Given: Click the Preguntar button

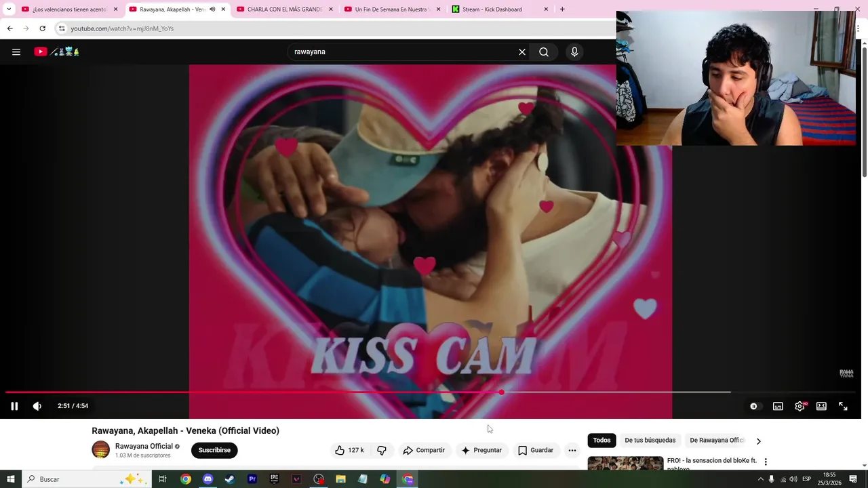Looking at the screenshot, I should click(x=481, y=450).
